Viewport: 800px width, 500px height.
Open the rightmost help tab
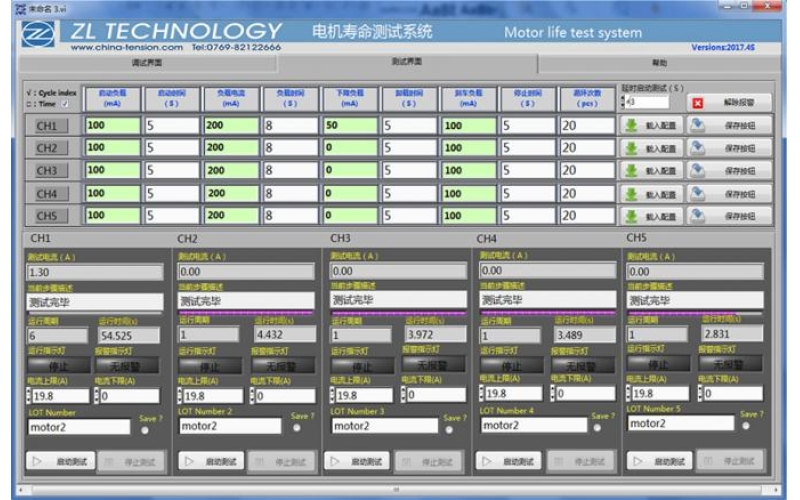tap(659, 63)
